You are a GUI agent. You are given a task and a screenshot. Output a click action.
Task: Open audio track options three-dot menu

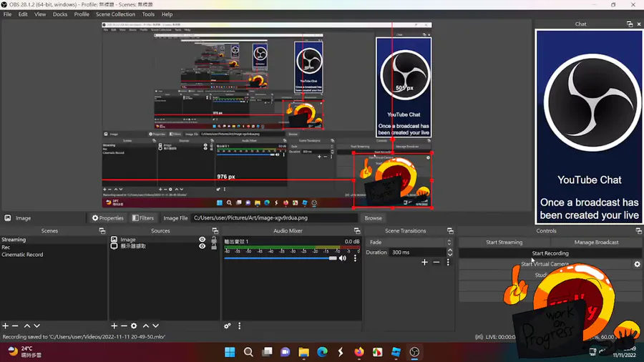point(355,258)
